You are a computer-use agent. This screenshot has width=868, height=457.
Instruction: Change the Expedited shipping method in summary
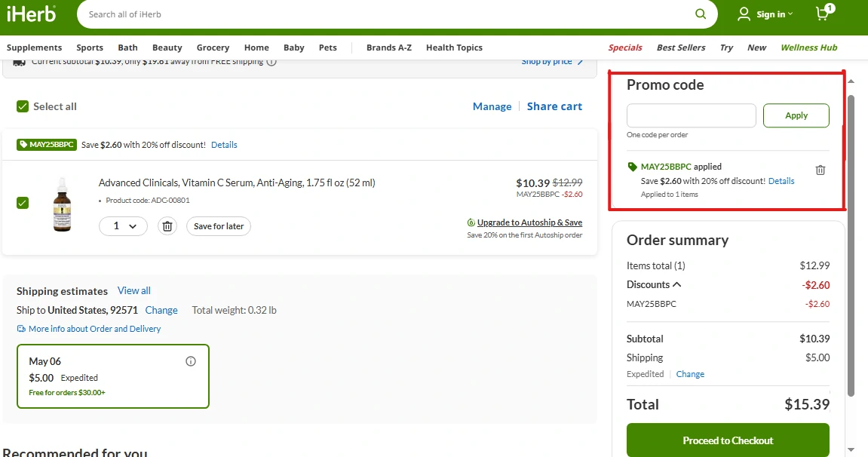[x=690, y=374]
